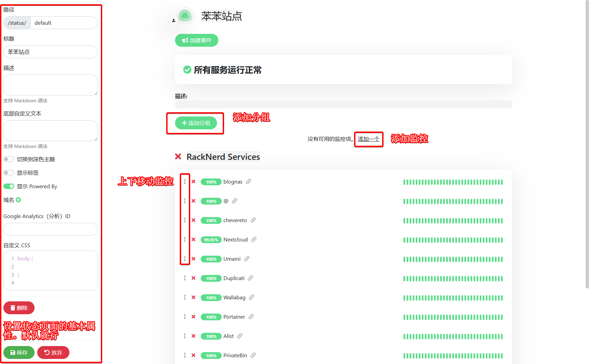Disable the 显示 Powered By switch

tap(9, 186)
